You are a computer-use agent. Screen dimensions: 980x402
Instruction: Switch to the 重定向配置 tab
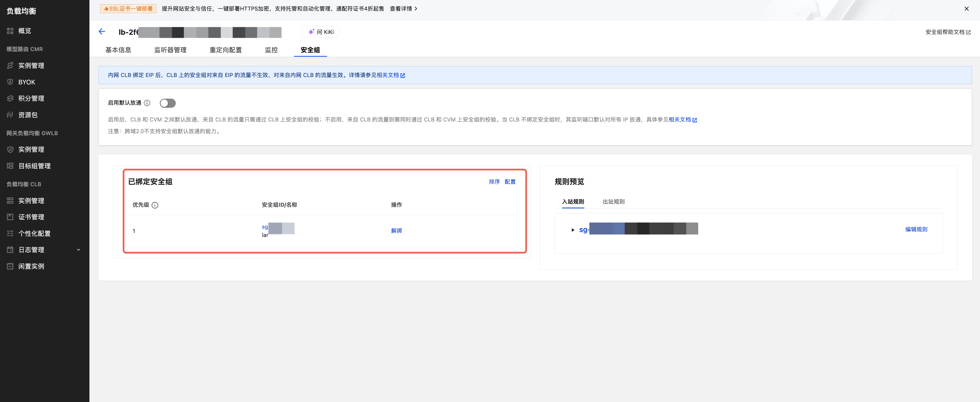[226, 50]
